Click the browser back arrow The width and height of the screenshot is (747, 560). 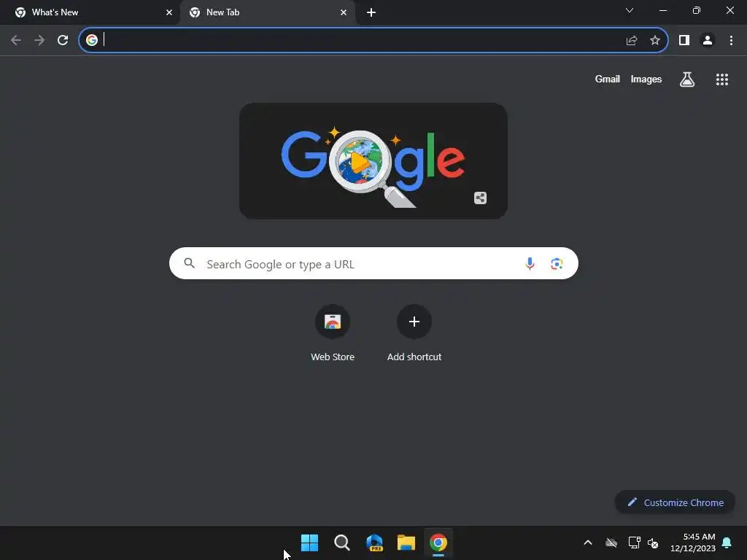coord(16,41)
